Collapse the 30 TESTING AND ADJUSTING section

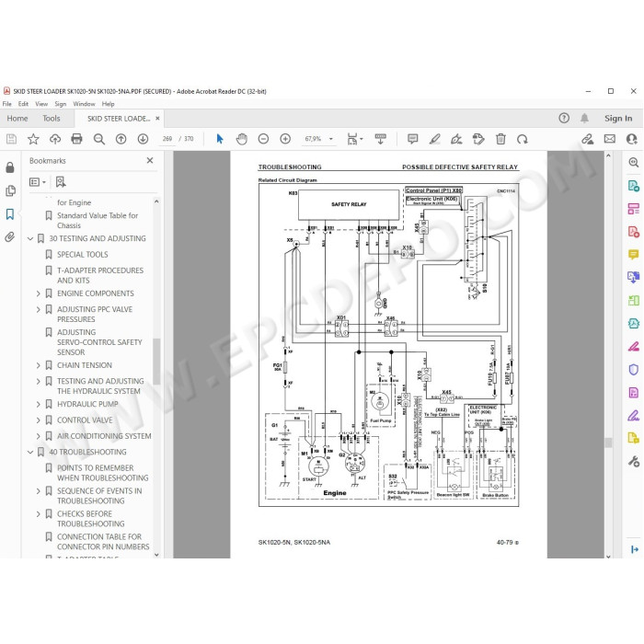[x=30, y=238]
